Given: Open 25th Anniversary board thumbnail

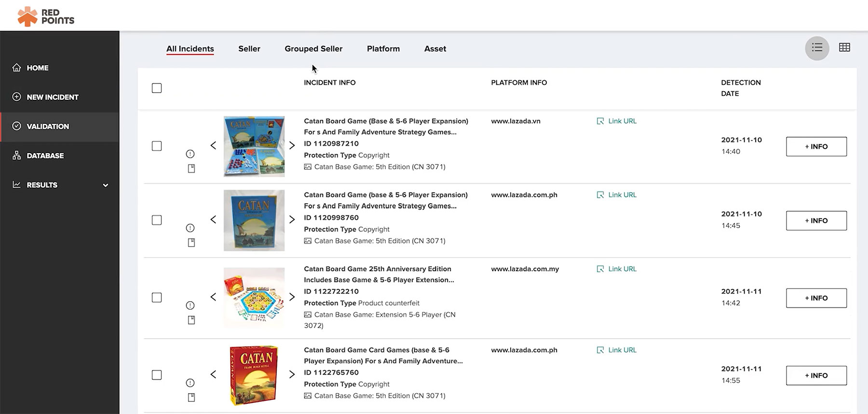Looking at the screenshot, I should pos(254,298).
